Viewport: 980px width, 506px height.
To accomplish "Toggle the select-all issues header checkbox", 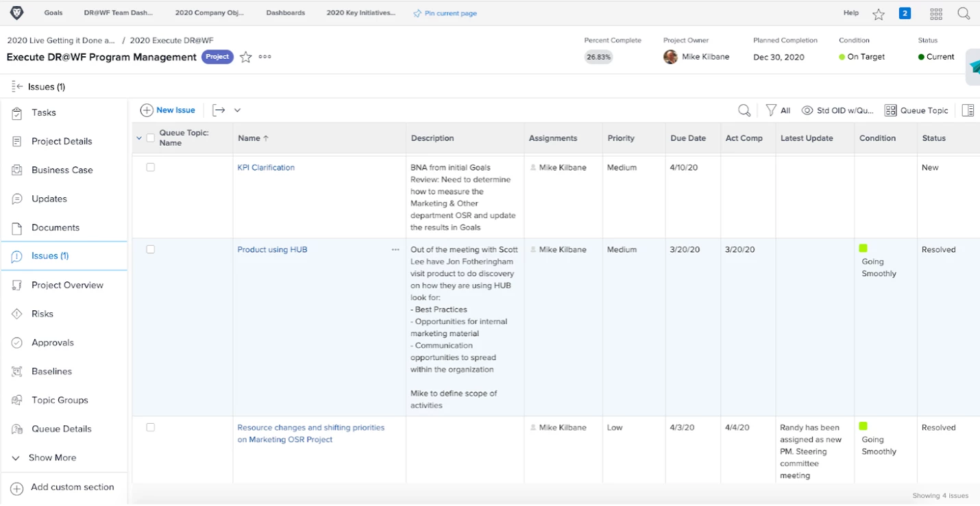I will point(151,138).
